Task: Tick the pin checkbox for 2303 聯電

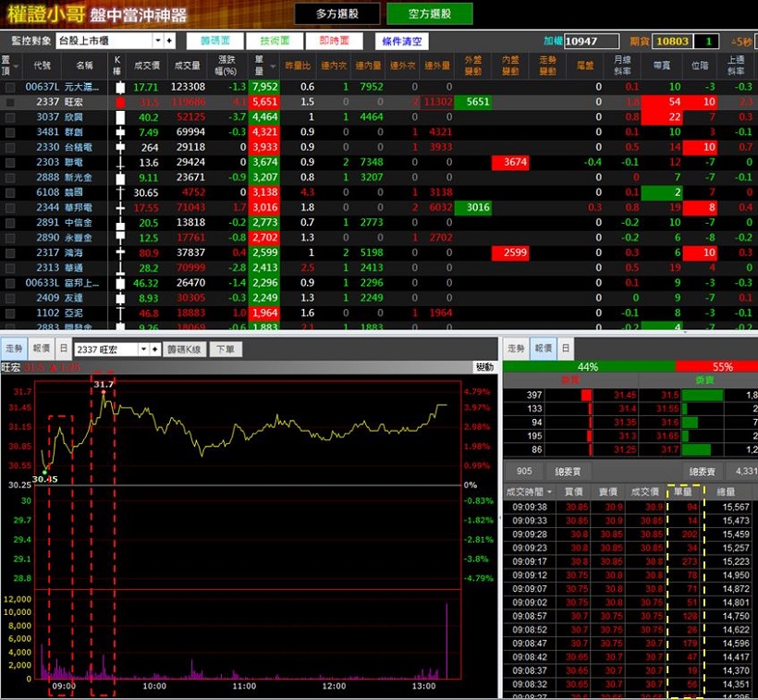Action: 9,163
